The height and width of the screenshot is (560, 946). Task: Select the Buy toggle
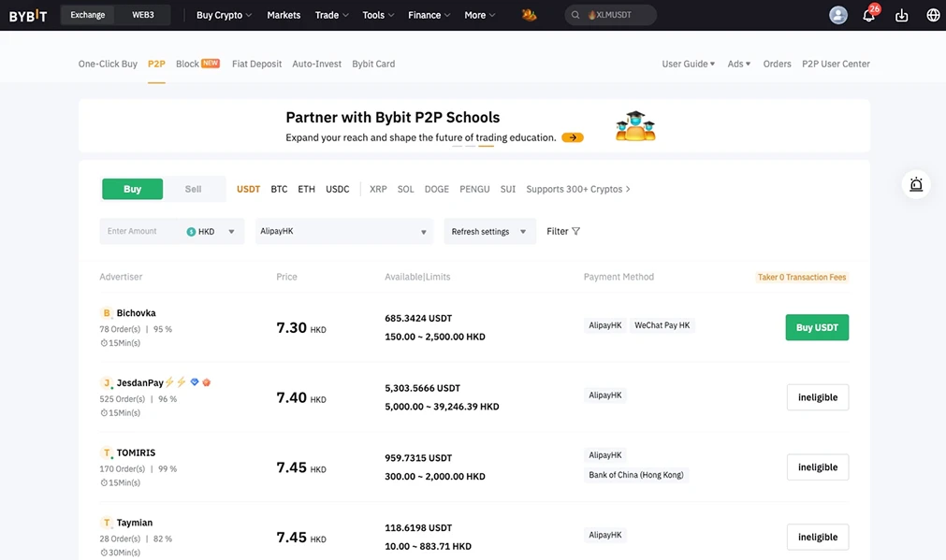132,189
